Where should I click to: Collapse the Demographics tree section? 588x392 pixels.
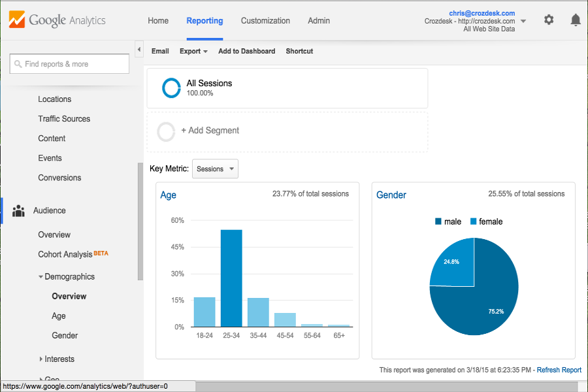(x=41, y=277)
